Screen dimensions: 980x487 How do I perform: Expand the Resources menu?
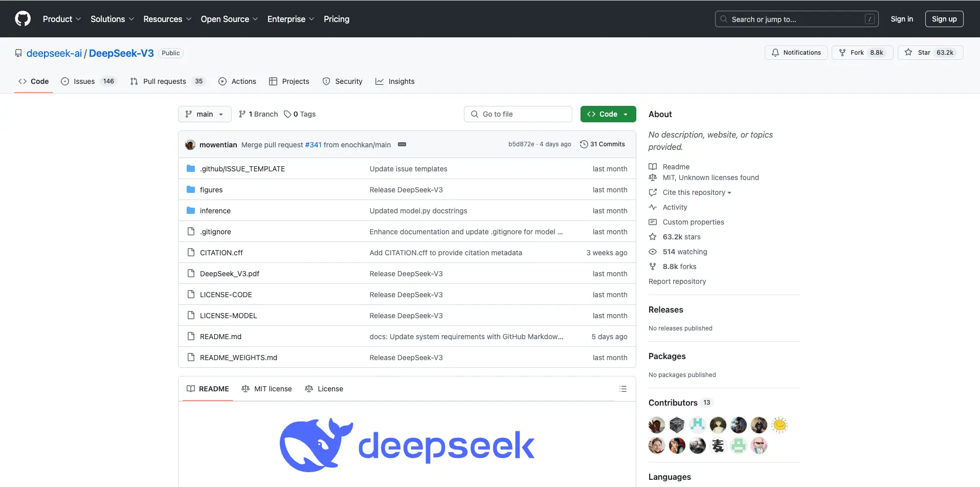click(167, 19)
